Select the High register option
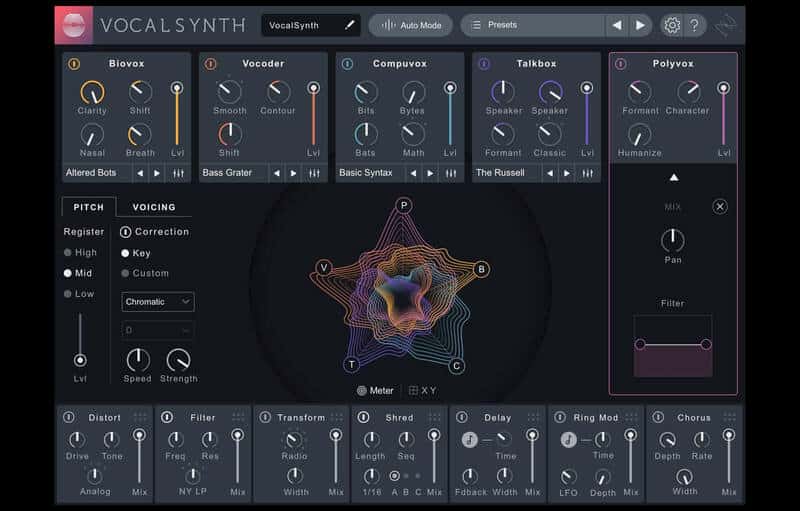The image size is (800, 511). tap(68, 253)
